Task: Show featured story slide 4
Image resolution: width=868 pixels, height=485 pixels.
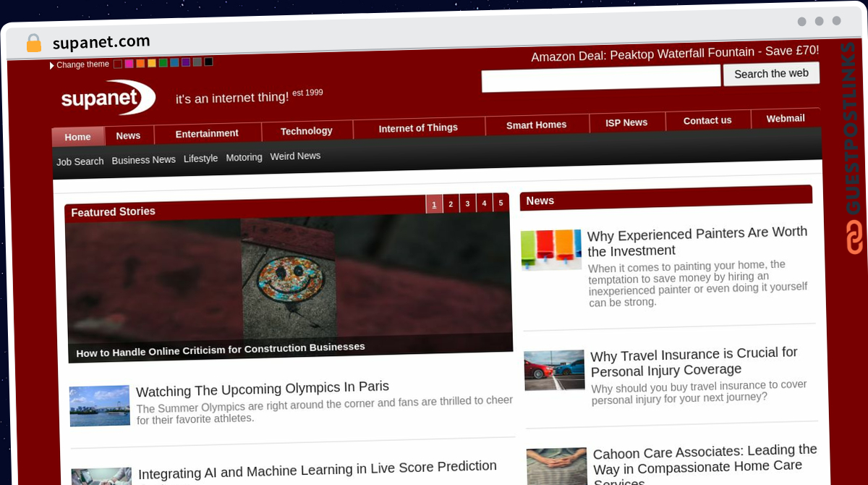Action: pos(484,203)
